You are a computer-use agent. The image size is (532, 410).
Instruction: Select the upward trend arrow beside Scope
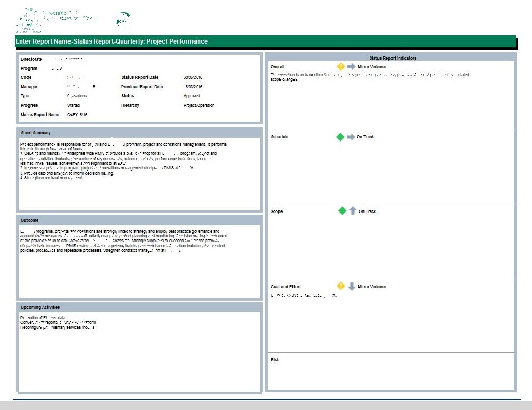tap(352, 211)
